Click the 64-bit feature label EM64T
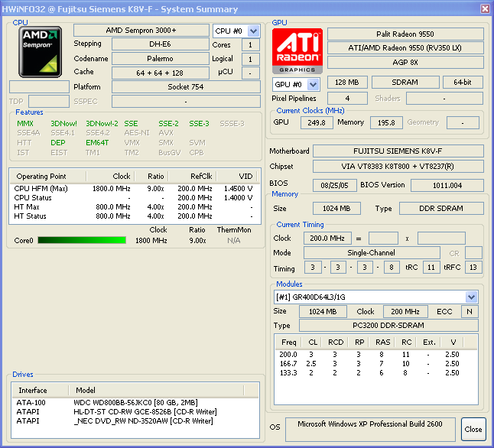The width and height of the screenshot is (494, 448). [x=96, y=142]
